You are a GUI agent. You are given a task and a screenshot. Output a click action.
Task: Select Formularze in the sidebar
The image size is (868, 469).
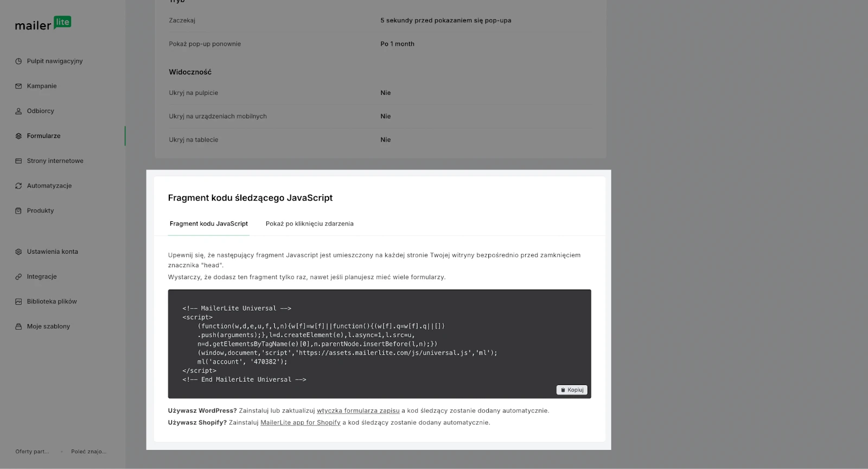[x=44, y=136]
